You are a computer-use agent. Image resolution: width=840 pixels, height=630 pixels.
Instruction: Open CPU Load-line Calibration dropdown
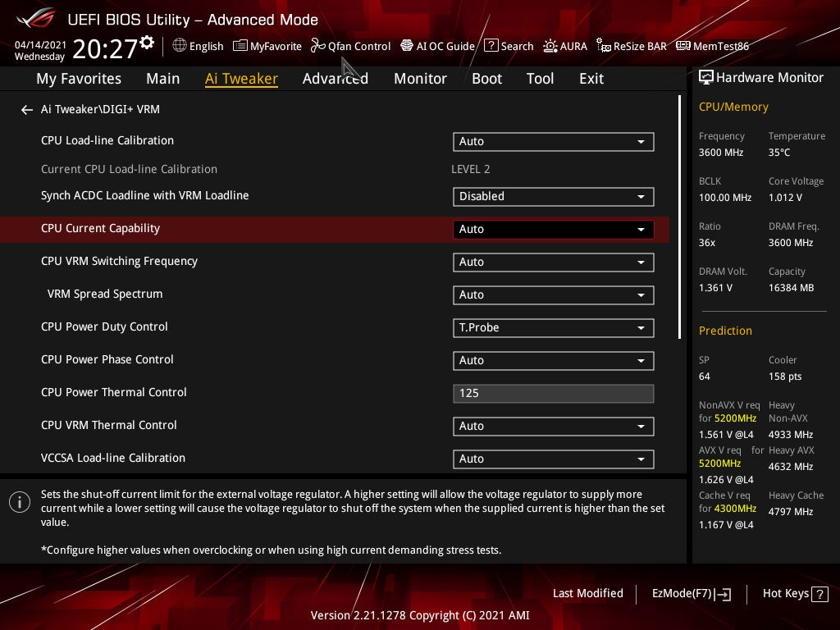[x=554, y=141]
